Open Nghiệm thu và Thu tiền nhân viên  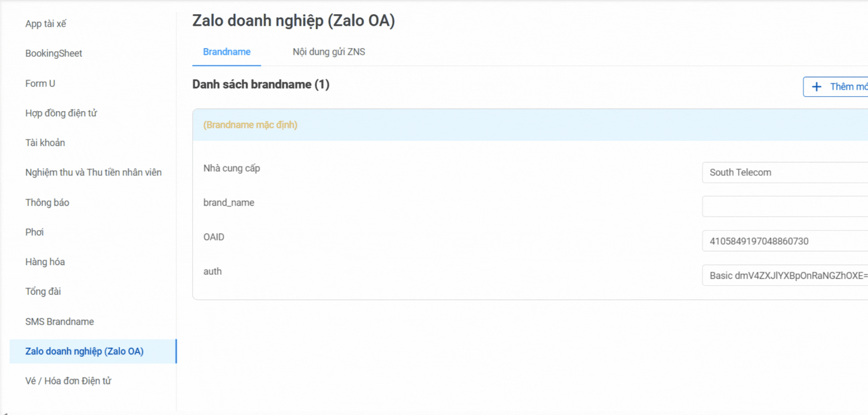94,173
